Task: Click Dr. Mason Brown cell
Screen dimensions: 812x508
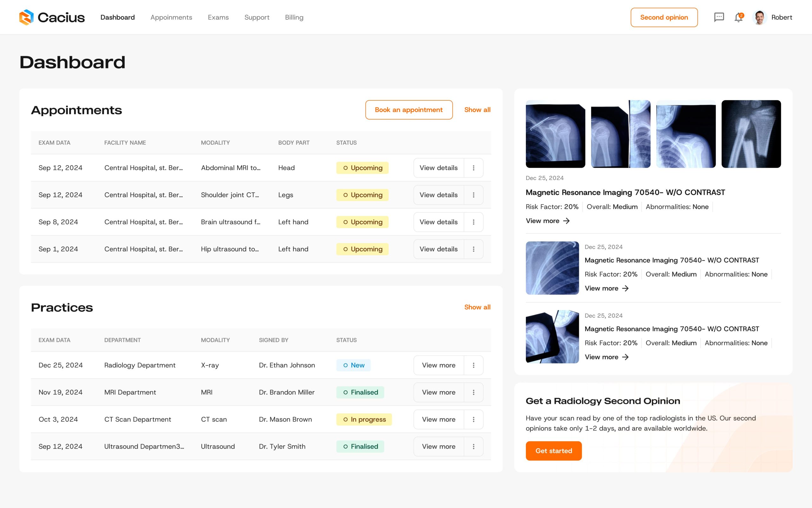Action: [x=285, y=419]
